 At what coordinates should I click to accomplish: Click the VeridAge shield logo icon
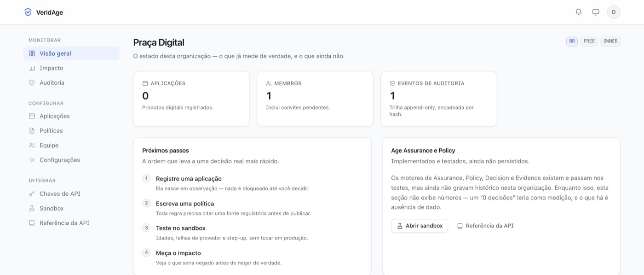click(28, 12)
